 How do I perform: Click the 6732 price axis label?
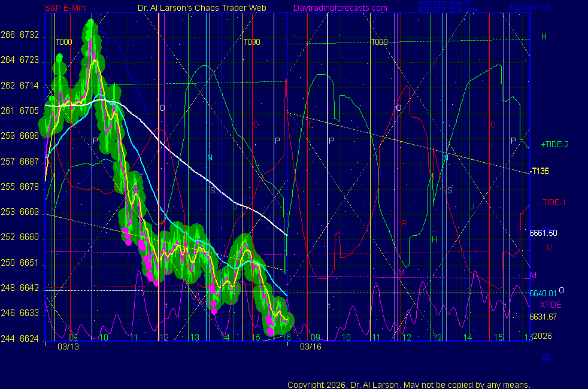point(29,35)
